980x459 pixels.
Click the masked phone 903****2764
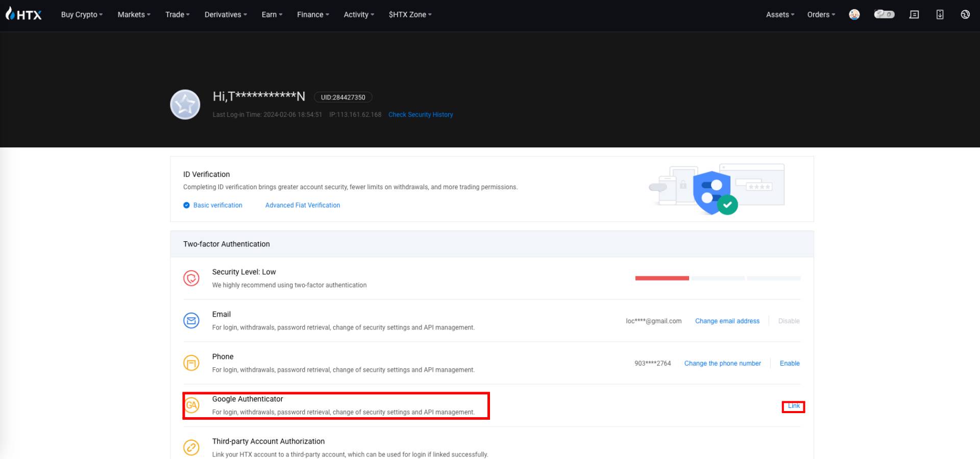(652, 364)
